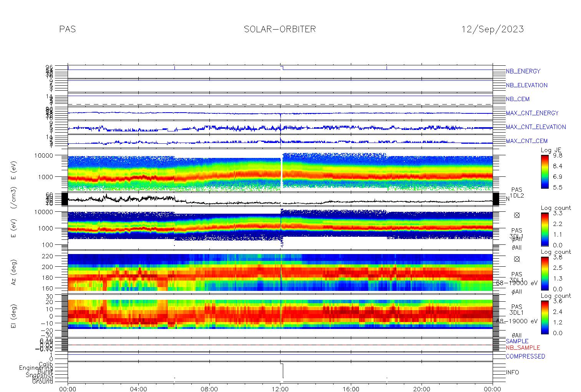
Task: Click the red NB_SAMPLE label
Action: (523, 348)
